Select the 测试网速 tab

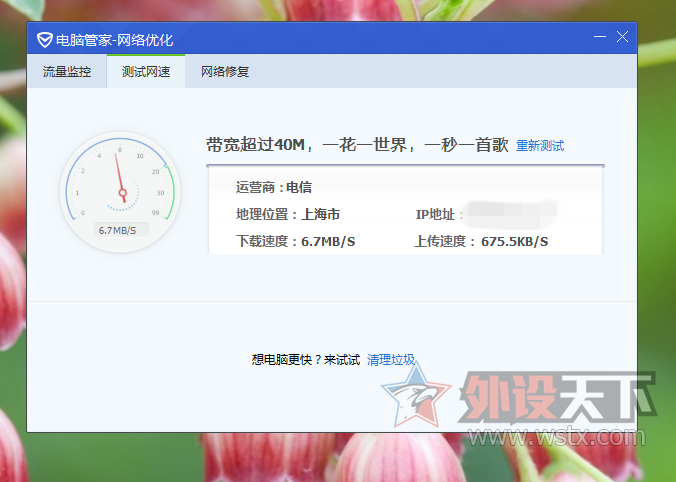coord(146,72)
